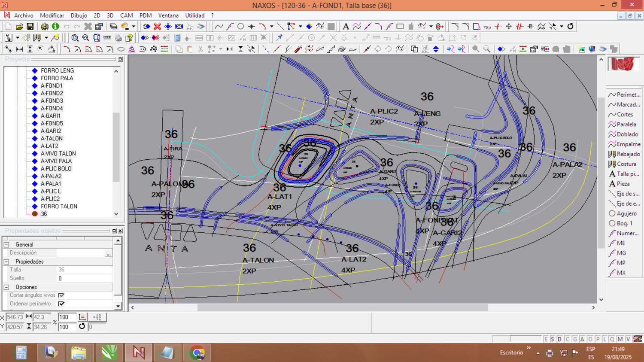644x362 pixels.
Task: Click the scissors cut icon
Action: coord(200,49)
